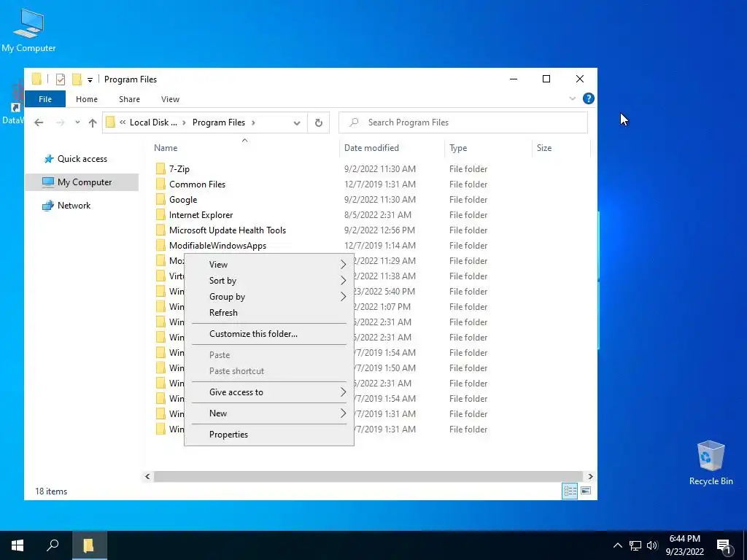Click the Common Files folder icon
This screenshot has width=747, height=560.
click(160, 184)
